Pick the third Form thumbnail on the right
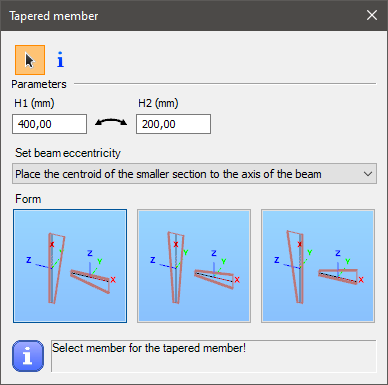The width and height of the screenshot is (388, 385). click(x=318, y=266)
